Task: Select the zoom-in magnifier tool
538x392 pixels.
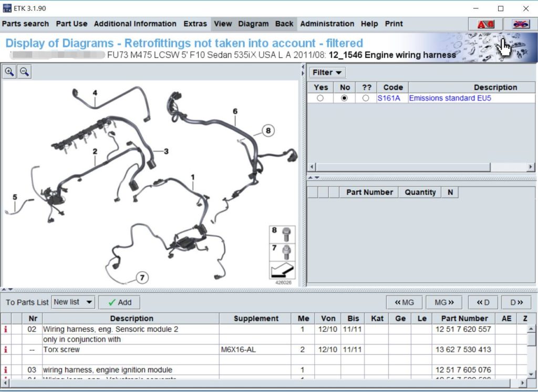Action: [x=9, y=71]
